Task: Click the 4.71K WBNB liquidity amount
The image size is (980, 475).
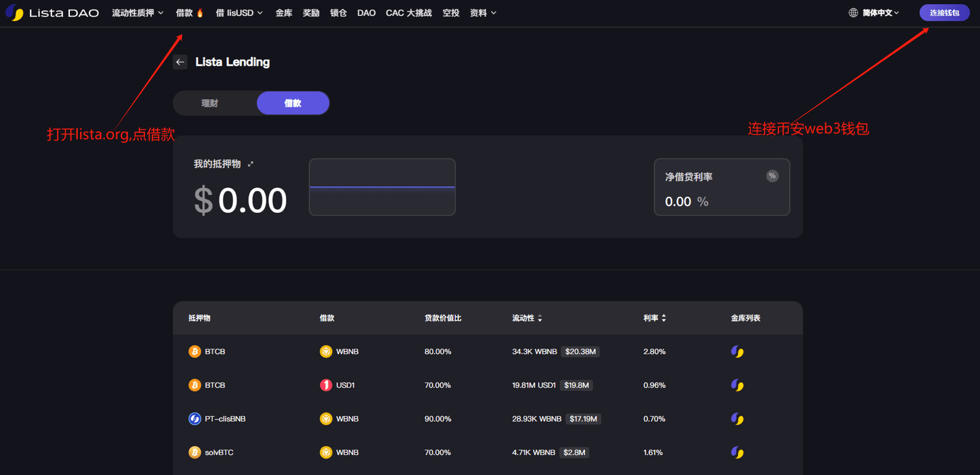Action: click(x=534, y=453)
